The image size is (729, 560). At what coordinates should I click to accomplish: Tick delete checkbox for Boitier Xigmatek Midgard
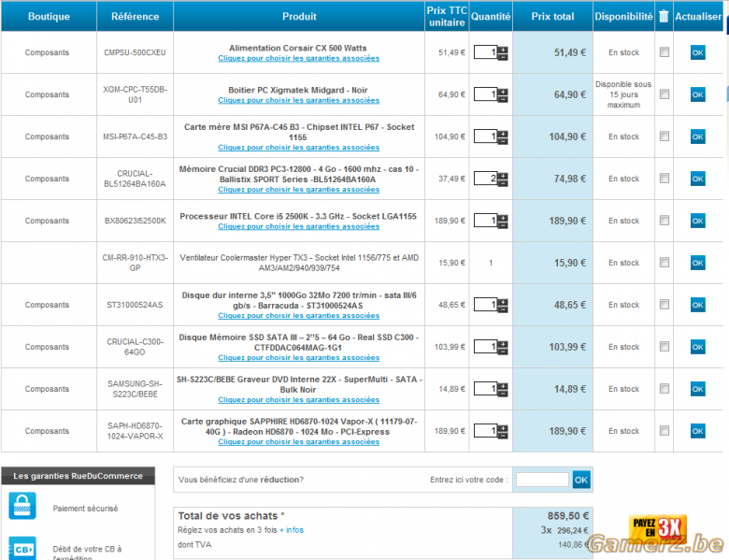click(x=665, y=94)
